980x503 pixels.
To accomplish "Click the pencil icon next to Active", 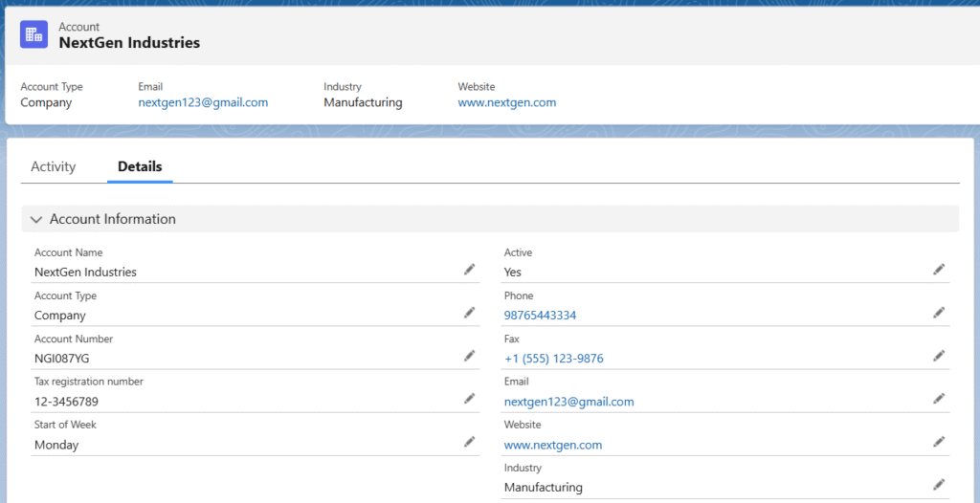I will pyautogui.click(x=939, y=270).
